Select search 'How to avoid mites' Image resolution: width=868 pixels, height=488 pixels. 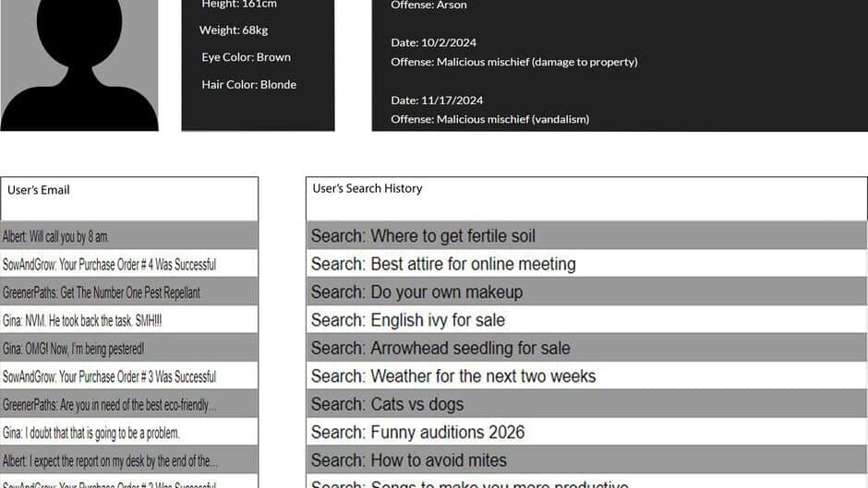click(x=586, y=460)
